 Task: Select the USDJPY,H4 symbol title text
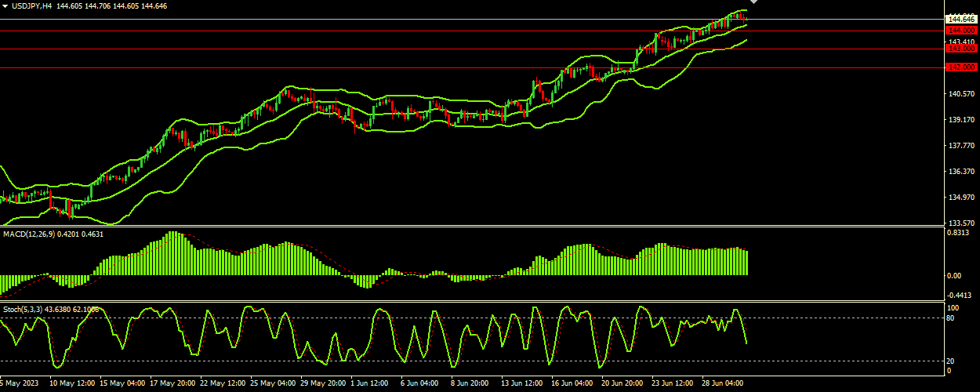point(31,5)
